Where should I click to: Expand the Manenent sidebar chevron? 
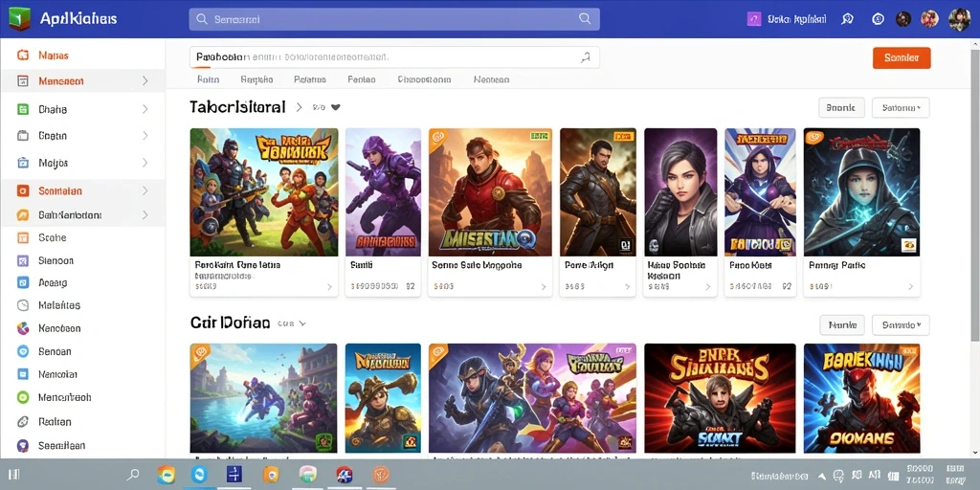tap(145, 80)
